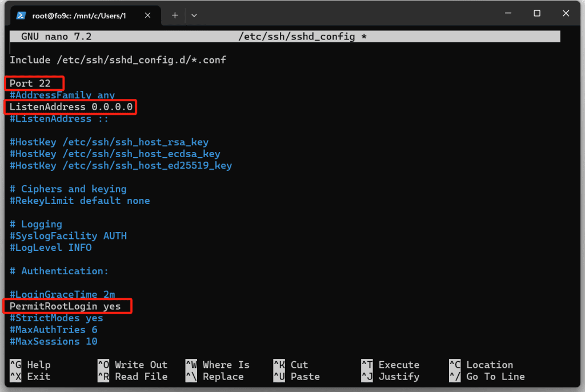585x392 pixels.
Task: Click the ^/ Go To Line shortcut
Action: pyautogui.click(x=487, y=377)
